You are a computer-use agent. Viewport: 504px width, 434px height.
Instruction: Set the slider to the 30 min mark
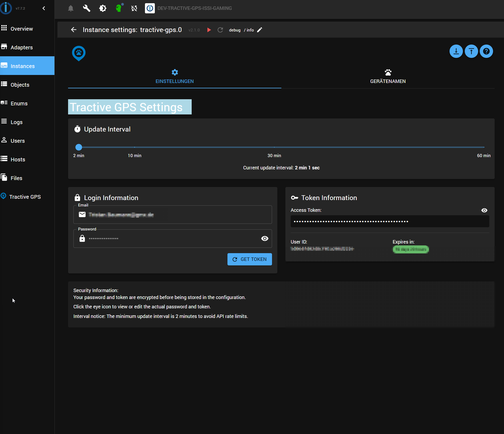pyautogui.click(x=274, y=147)
